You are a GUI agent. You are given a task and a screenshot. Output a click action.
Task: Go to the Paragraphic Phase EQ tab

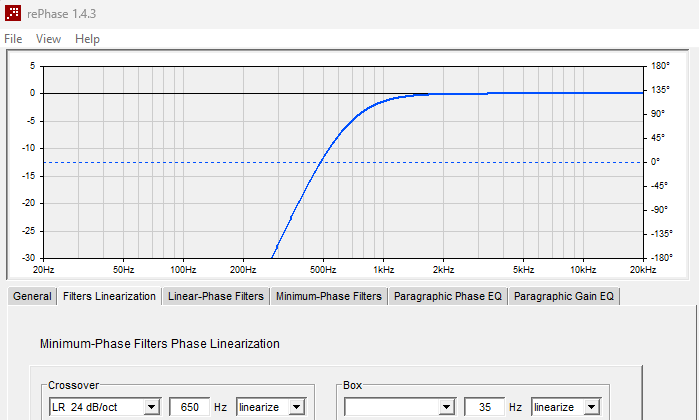[448, 296]
